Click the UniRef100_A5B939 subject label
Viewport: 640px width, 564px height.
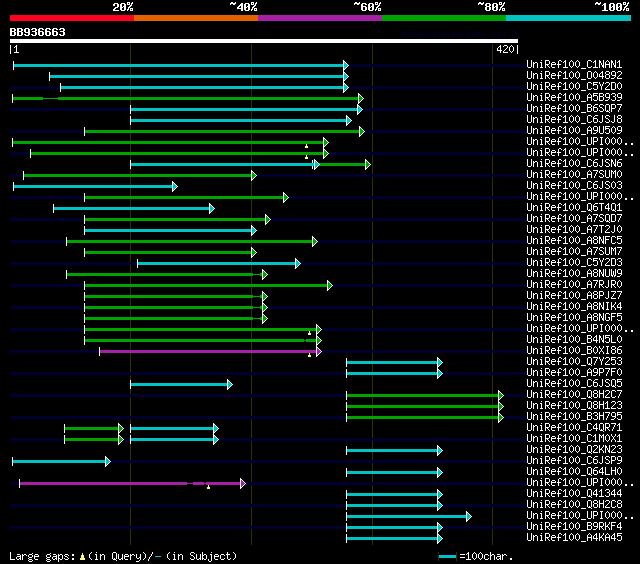click(x=574, y=98)
